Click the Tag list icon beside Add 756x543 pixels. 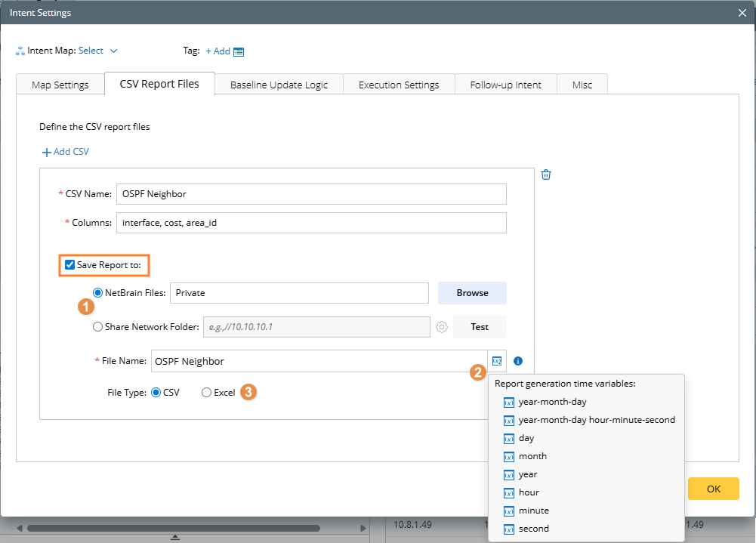239,51
